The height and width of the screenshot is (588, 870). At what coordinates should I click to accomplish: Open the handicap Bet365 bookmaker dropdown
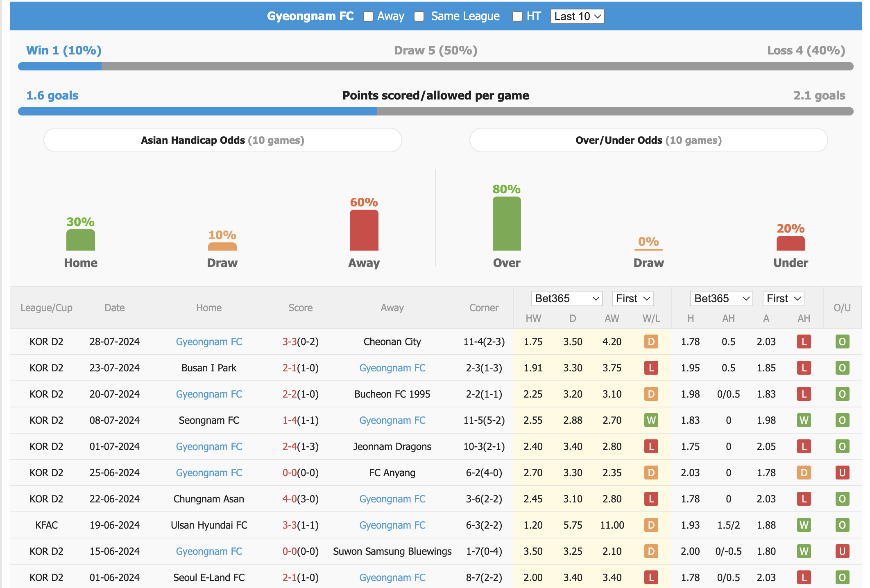[566, 299]
